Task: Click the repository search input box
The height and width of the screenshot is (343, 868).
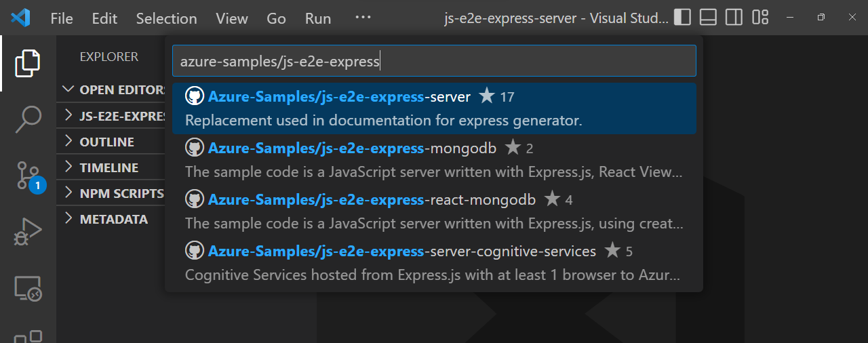Action: [x=434, y=61]
